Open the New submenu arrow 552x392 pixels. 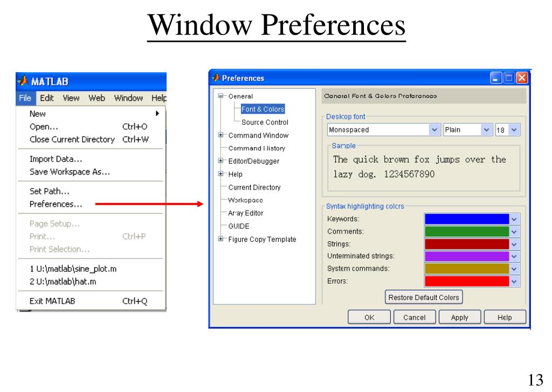pos(157,114)
